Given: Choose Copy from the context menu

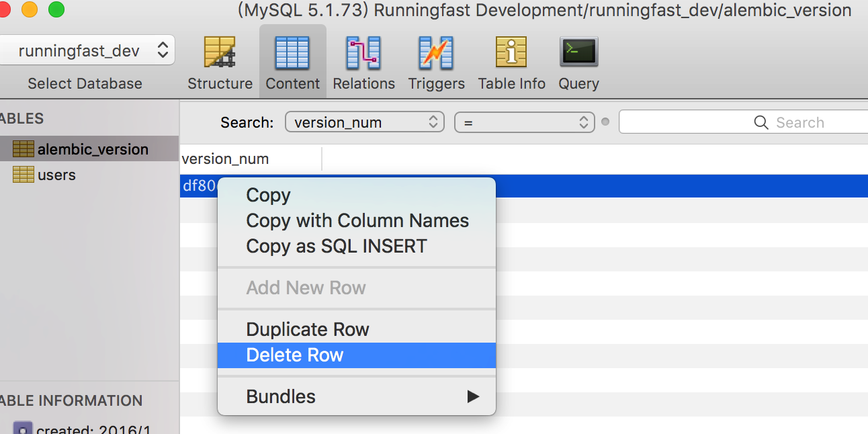Looking at the screenshot, I should [x=268, y=195].
